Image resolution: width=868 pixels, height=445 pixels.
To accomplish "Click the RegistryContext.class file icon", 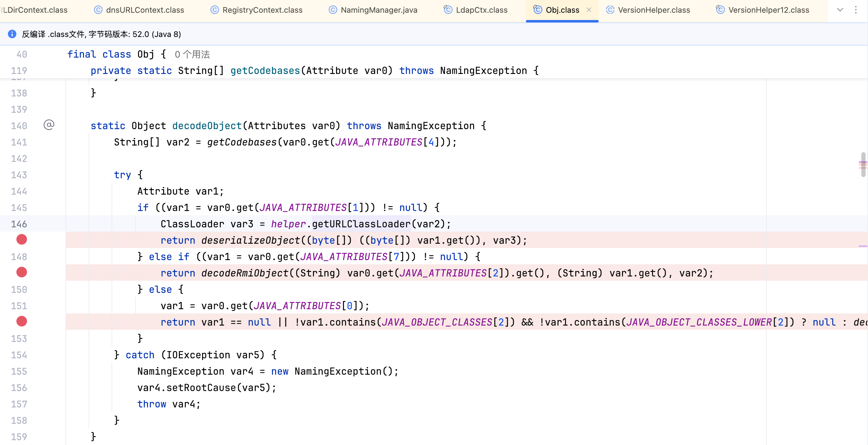I will 215,10.
